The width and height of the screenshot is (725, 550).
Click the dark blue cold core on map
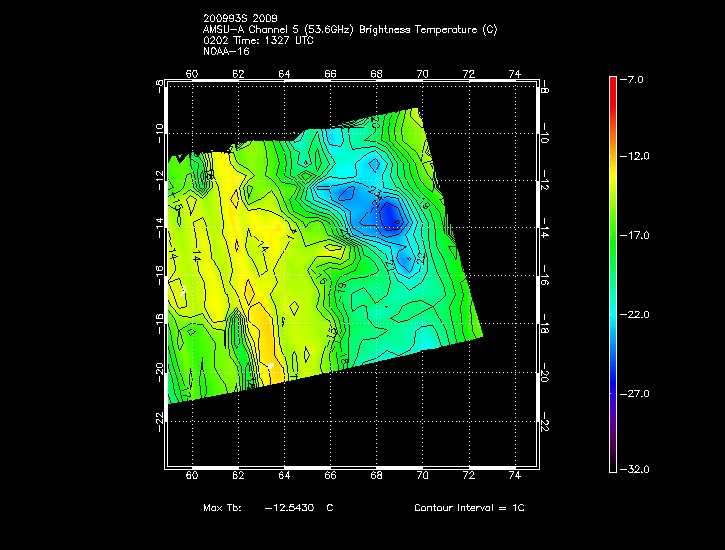click(x=388, y=213)
